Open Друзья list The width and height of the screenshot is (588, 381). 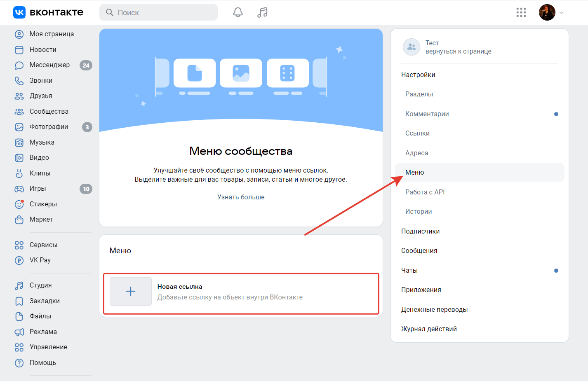[x=41, y=96]
